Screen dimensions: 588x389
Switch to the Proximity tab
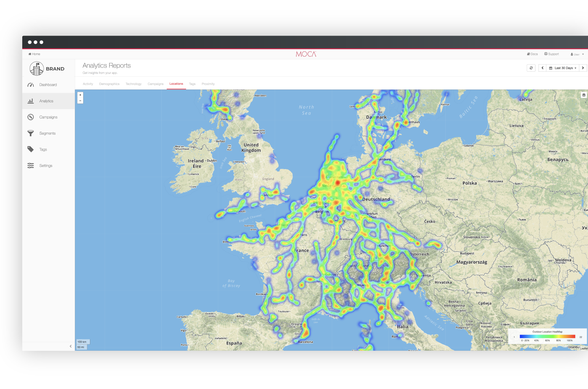click(x=208, y=84)
